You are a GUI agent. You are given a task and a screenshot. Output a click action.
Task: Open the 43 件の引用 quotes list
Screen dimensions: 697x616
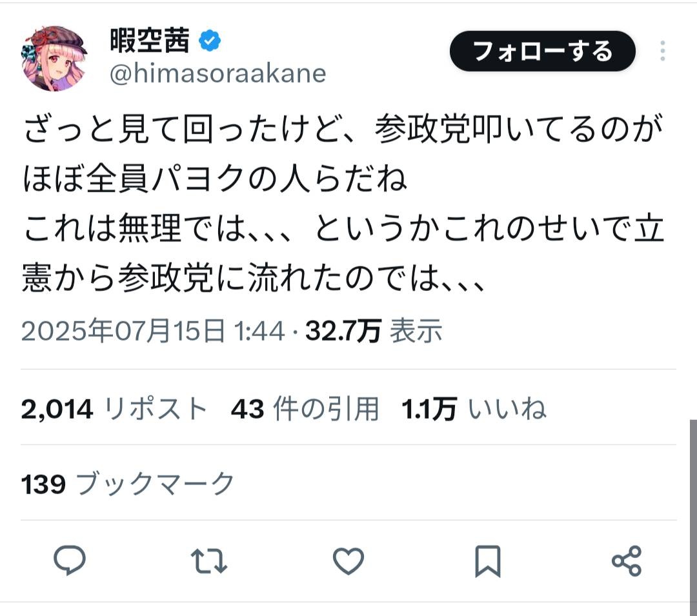(305, 409)
